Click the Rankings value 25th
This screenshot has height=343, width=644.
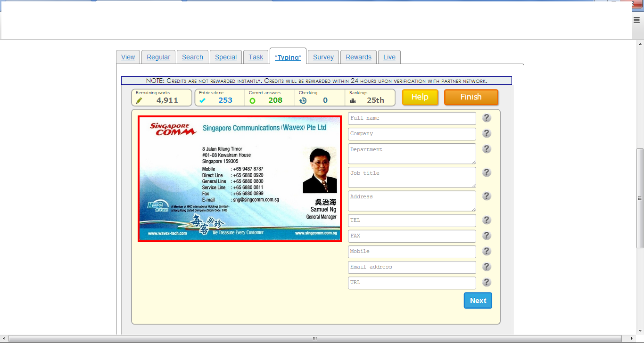[x=376, y=100]
